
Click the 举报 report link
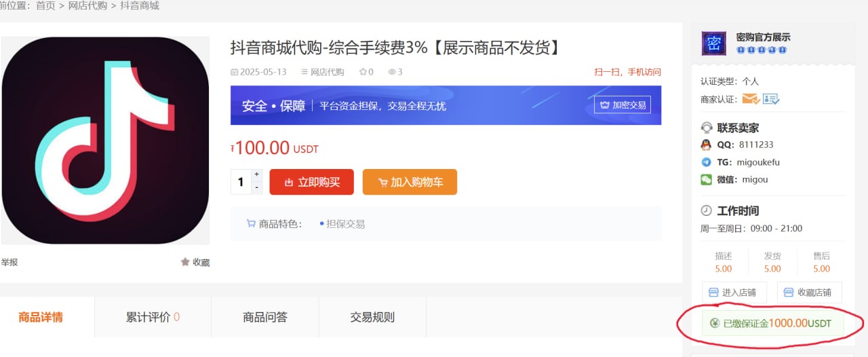coord(9,262)
